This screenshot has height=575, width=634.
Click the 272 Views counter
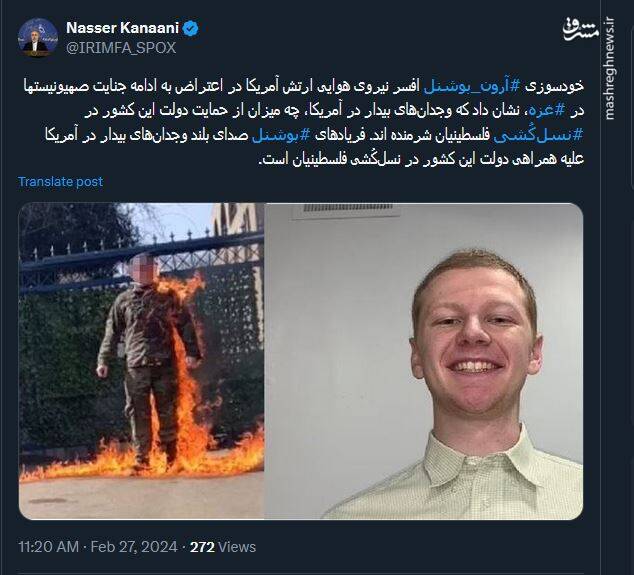[x=223, y=547]
